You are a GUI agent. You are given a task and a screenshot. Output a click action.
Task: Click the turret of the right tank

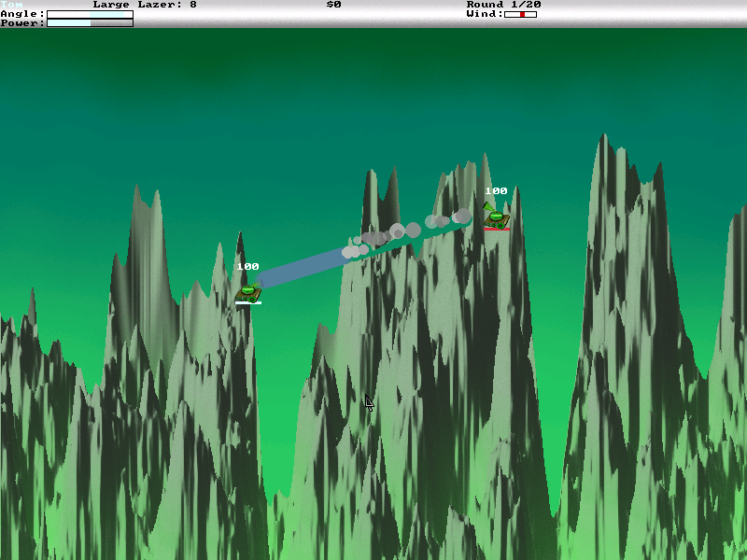(488, 207)
